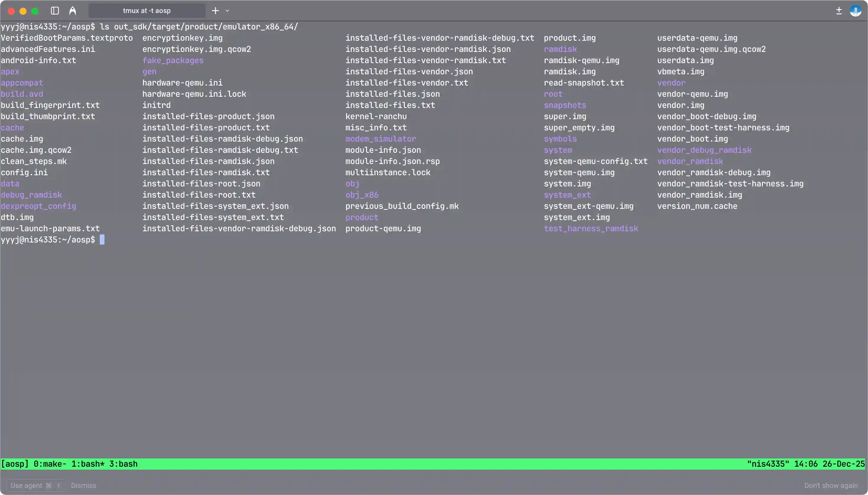Select the 'tmux at -t aosp' tab
The height and width of the screenshot is (495, 868).
(147, 11)
